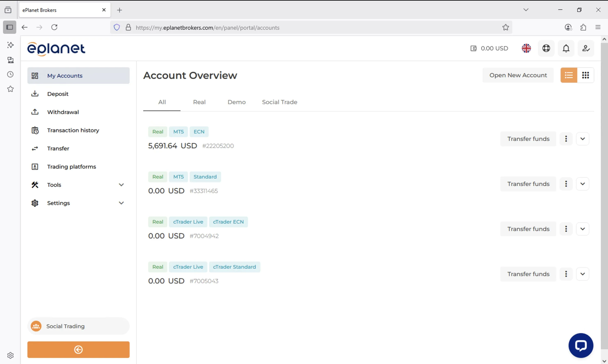The width and height of the screenshot is (608, 364).
Task: Select the Social Trade tab
Action: coord(279,102)
